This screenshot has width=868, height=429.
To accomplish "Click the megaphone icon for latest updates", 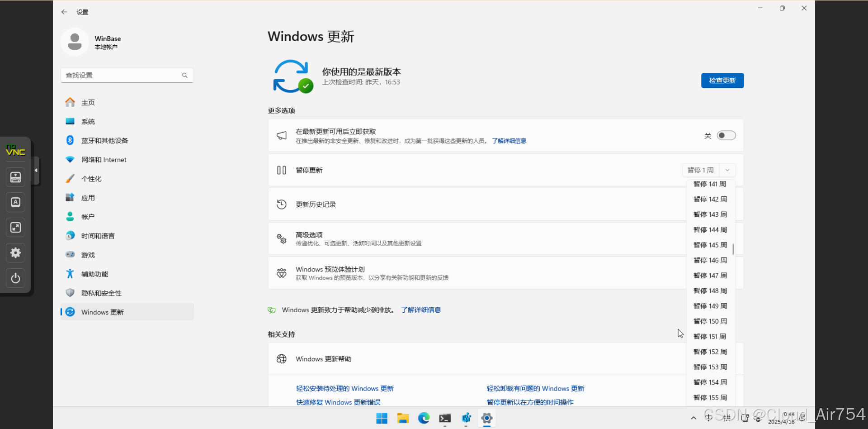I will 282,136.
